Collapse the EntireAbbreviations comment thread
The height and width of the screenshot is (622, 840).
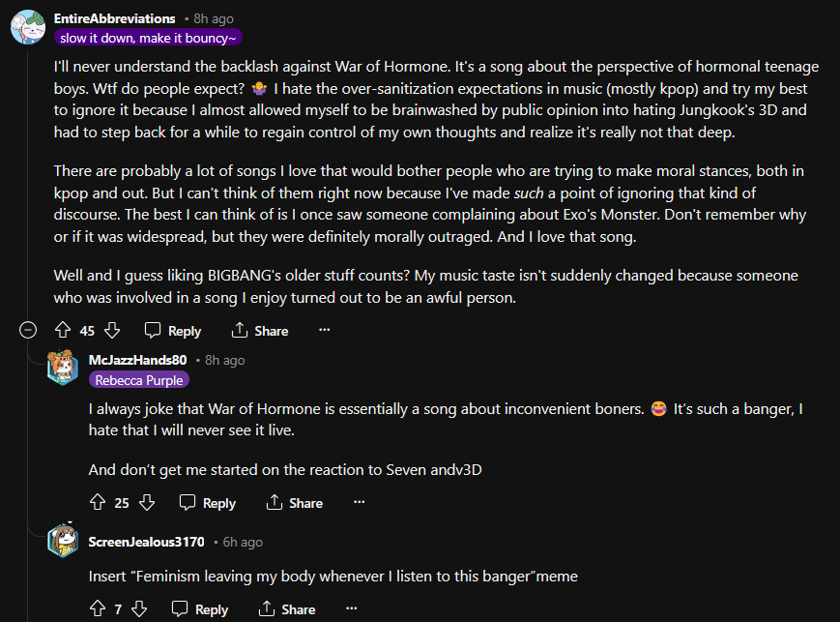pos(28,330)
